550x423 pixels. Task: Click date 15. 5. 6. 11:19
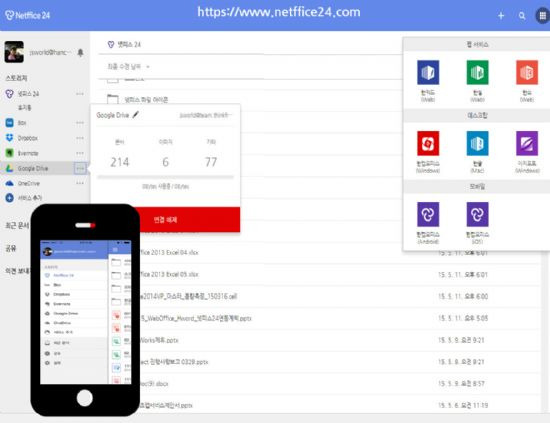463,405
